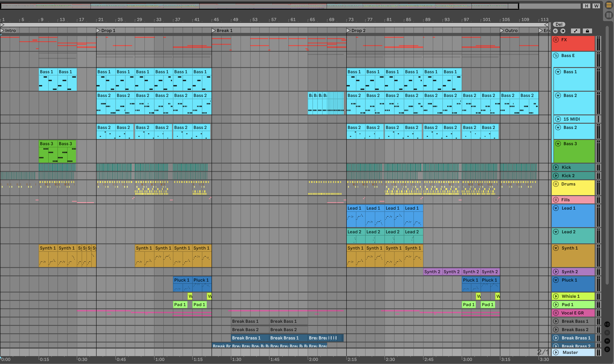The image size is (614, 364).
Task: Unfold the FX group track icon
Action: pyautogui.click(x=556, y=40)
